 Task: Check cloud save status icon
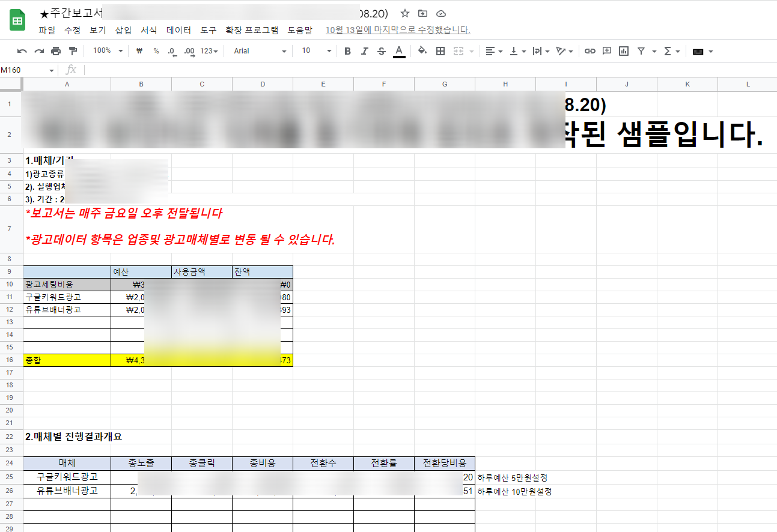click(x=441, y=13)
